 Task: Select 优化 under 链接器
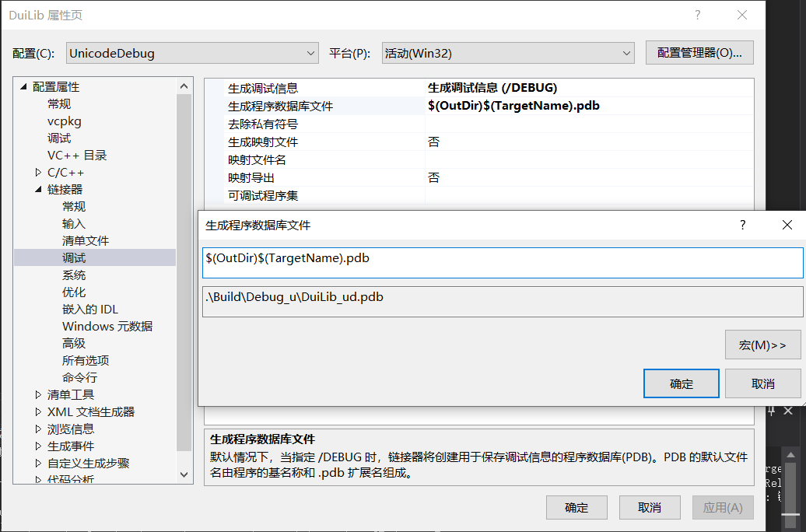73,292
